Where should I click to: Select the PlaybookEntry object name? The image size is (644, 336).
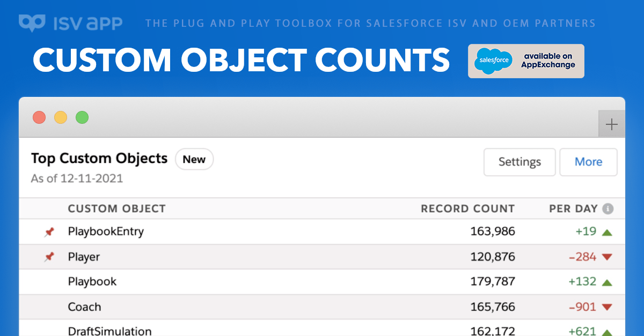pyautogui.click(x=106, y=232)
